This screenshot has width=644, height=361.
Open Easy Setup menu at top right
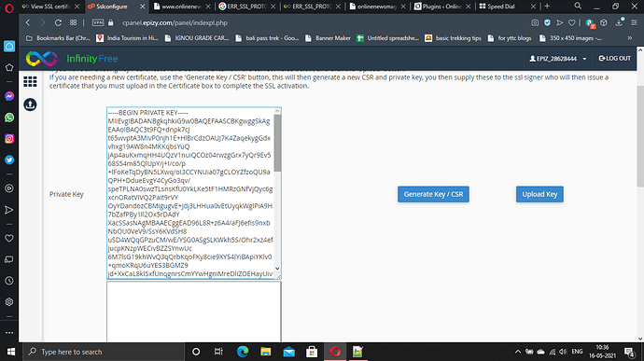[x=634, y=23]
